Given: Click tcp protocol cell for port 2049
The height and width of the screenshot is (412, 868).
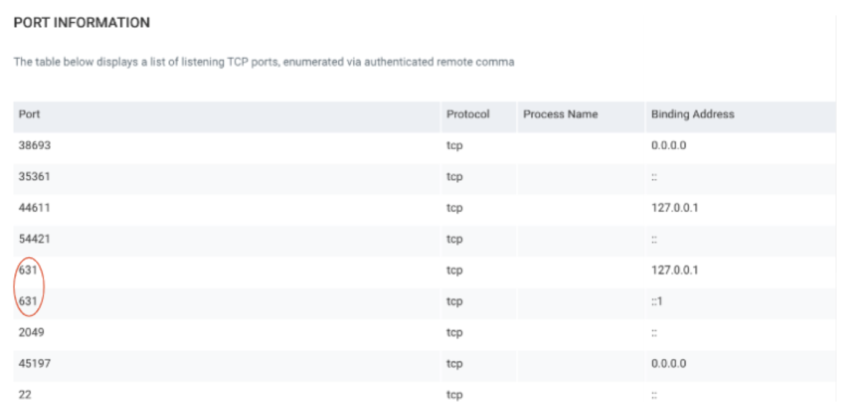Looking at the screenshot, I should [x=454, y=332].
